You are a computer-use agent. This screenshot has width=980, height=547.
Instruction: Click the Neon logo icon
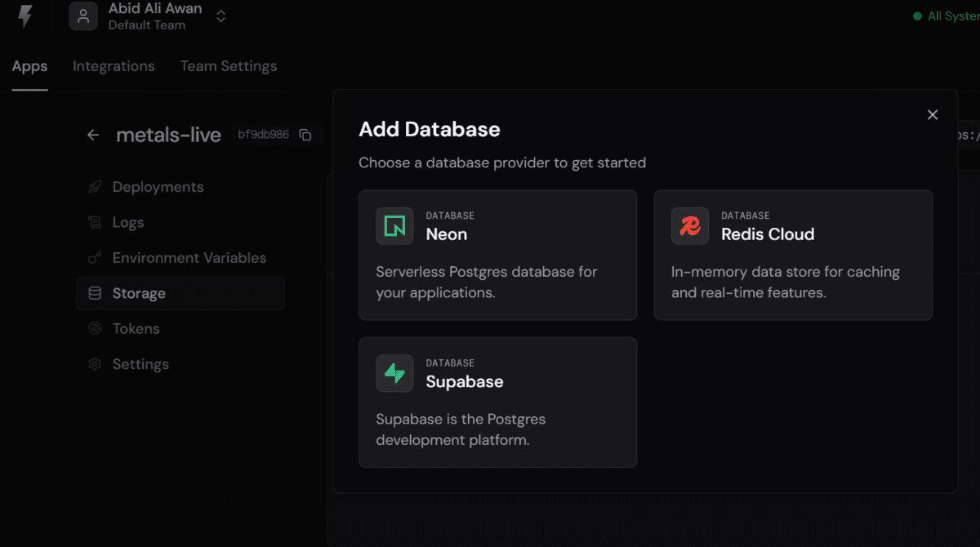(394, 226)
